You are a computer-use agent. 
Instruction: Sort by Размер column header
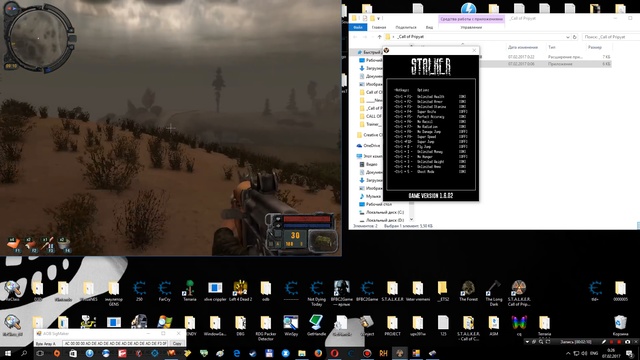tap(595, 47)
